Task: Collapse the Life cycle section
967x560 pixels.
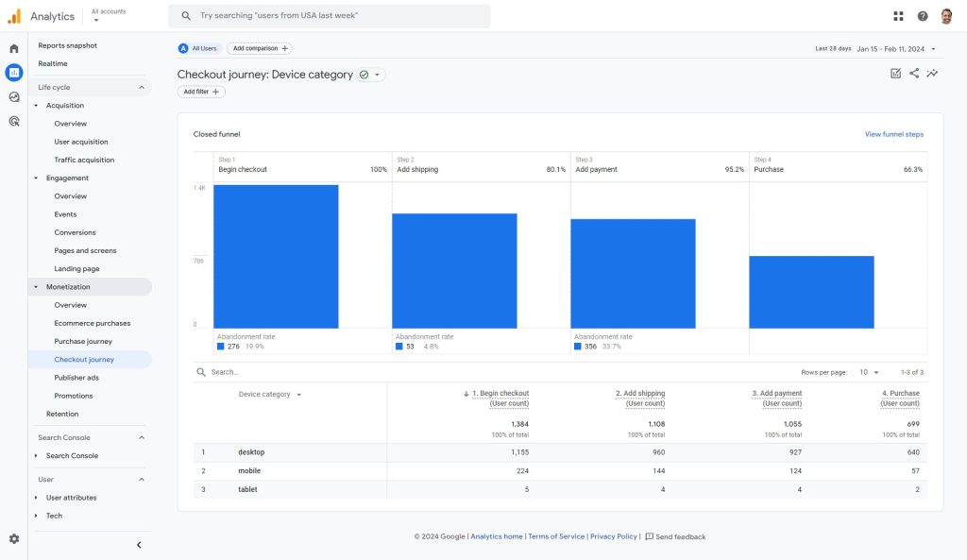Action: point(142,87)
